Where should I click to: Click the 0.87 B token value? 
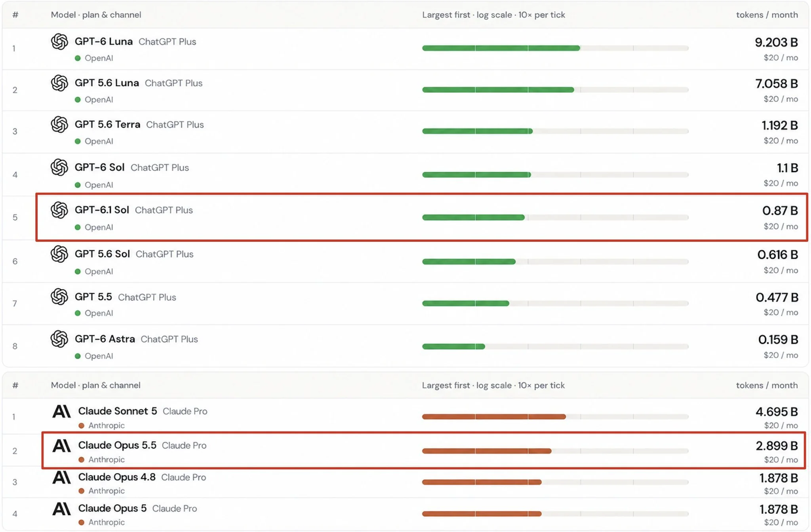(x=780, y=211)
